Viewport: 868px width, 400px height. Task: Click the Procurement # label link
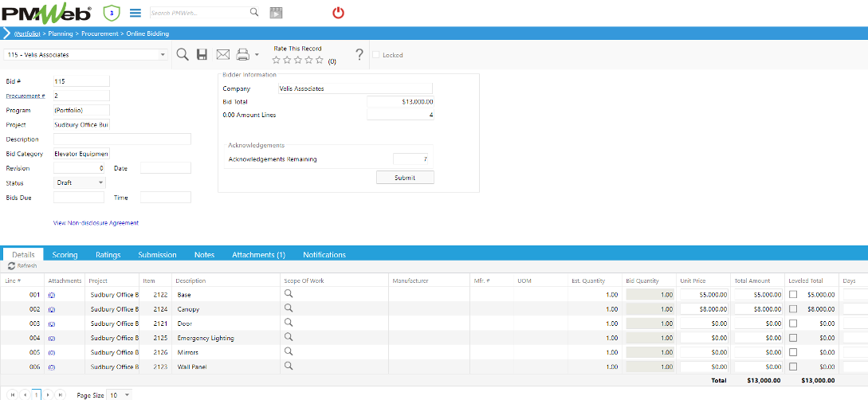click(x=26, y=96)
